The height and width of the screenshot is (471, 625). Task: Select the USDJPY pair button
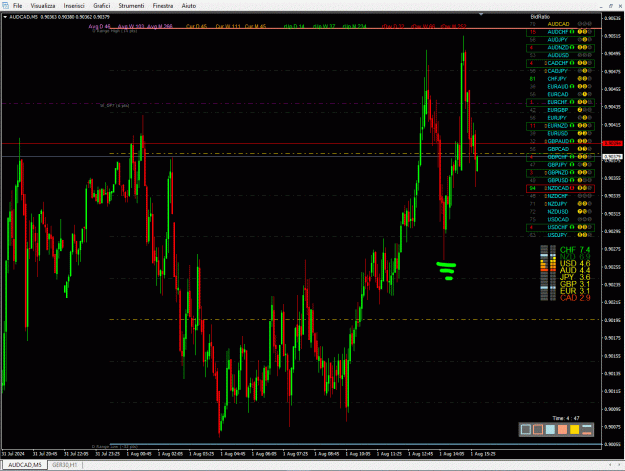coord(557,235)
